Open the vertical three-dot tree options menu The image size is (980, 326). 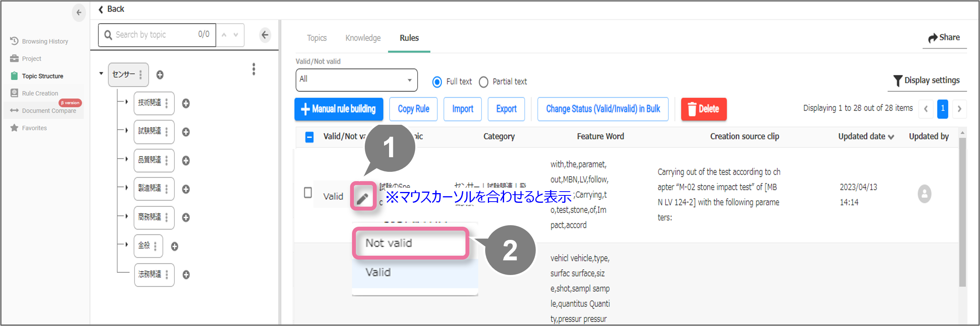pos(254,69)
